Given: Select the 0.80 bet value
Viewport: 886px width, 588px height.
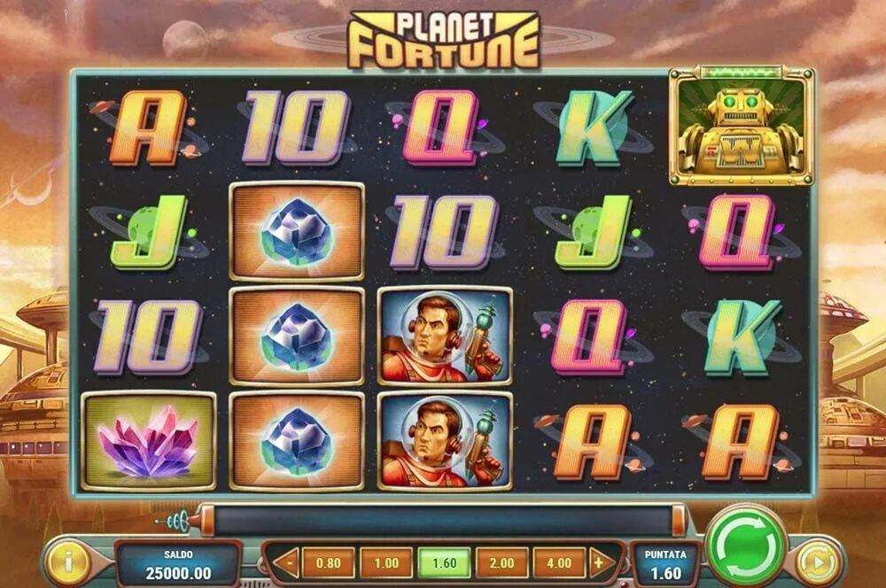Looking at the screenshot, I should [x=329, y=563].
